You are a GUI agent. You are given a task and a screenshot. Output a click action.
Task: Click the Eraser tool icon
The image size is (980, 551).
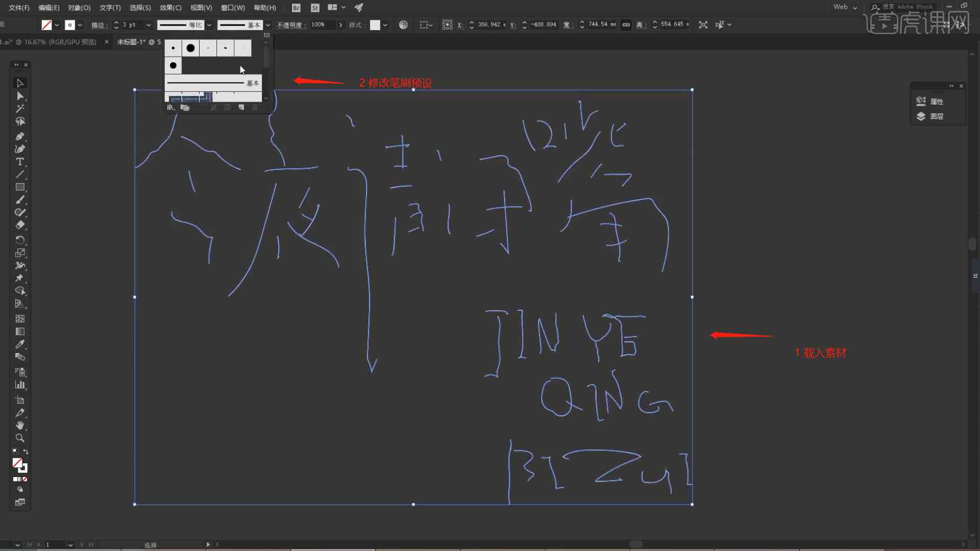[20, 226]
